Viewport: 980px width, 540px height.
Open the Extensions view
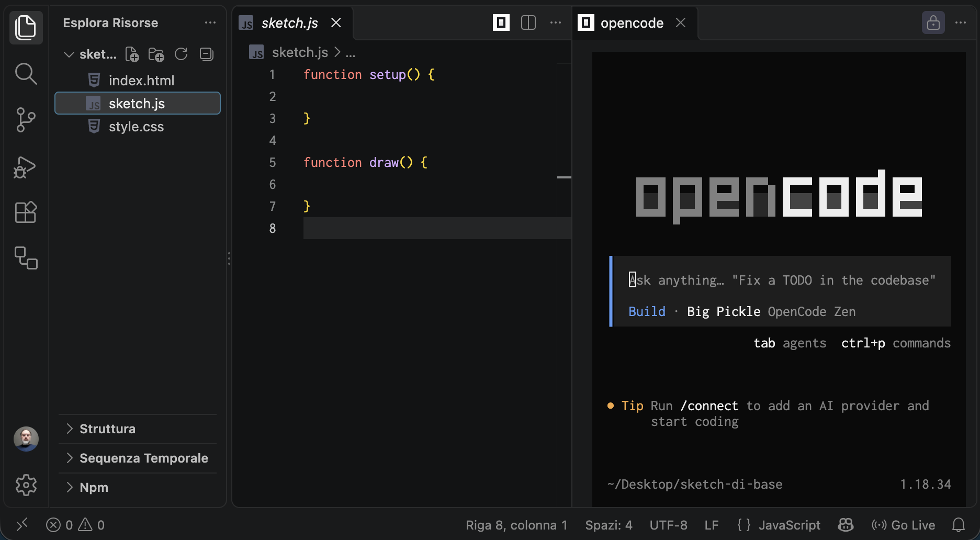click(x=26, y=212)
